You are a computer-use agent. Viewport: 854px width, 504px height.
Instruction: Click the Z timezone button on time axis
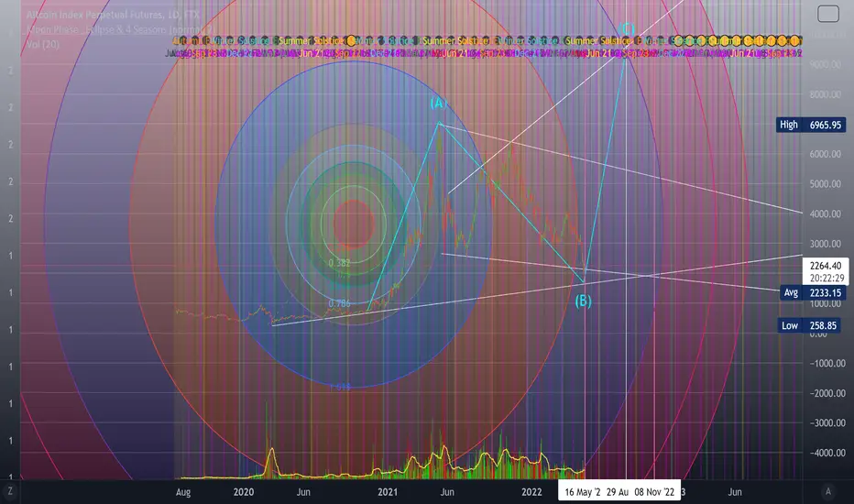point(10,491)
